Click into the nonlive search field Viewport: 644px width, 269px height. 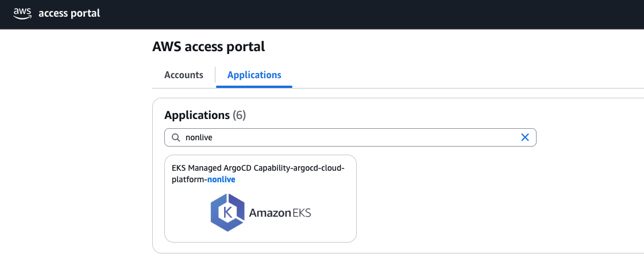350,137
